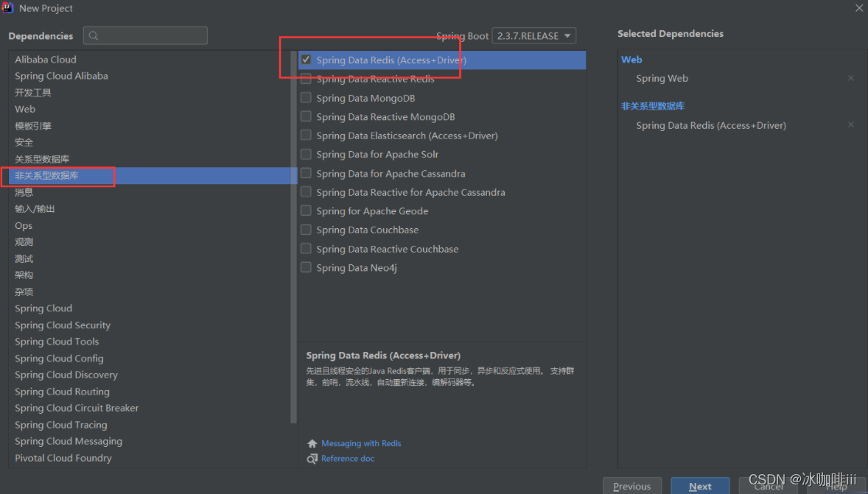Remove Spring Data Redis from selected dependencies

point(851,124)
